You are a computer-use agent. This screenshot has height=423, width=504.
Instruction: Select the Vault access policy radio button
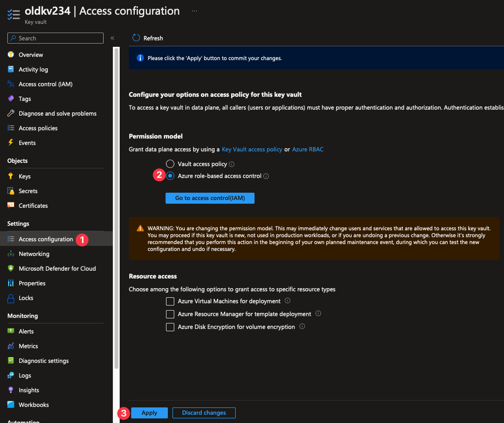coord(170,164)
